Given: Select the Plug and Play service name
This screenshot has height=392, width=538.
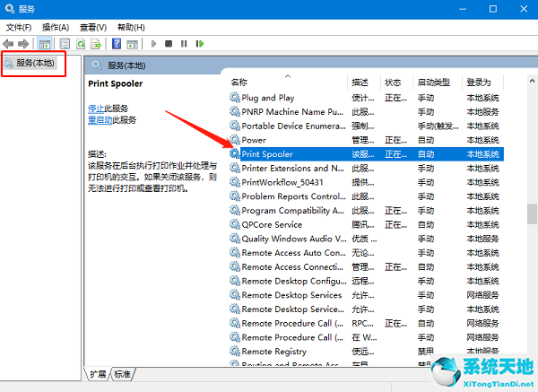Looking at the screenshot, I should (x=268, y=98).
